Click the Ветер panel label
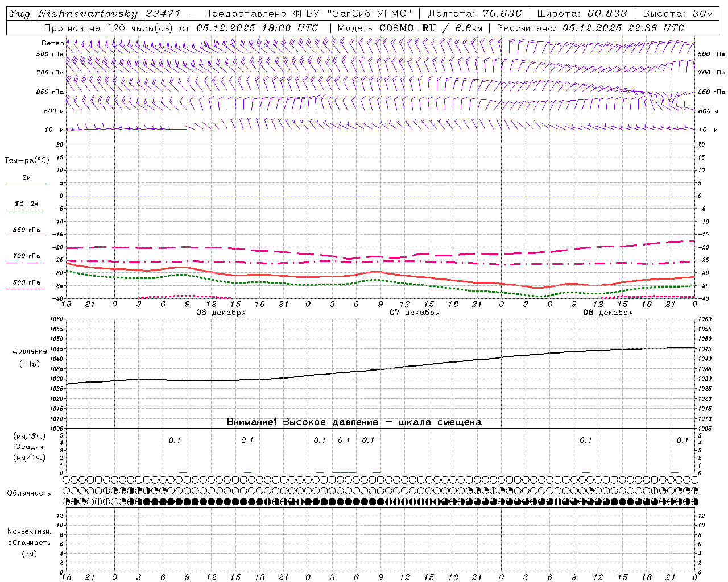 pyautogui.click(x=52, y=43)
